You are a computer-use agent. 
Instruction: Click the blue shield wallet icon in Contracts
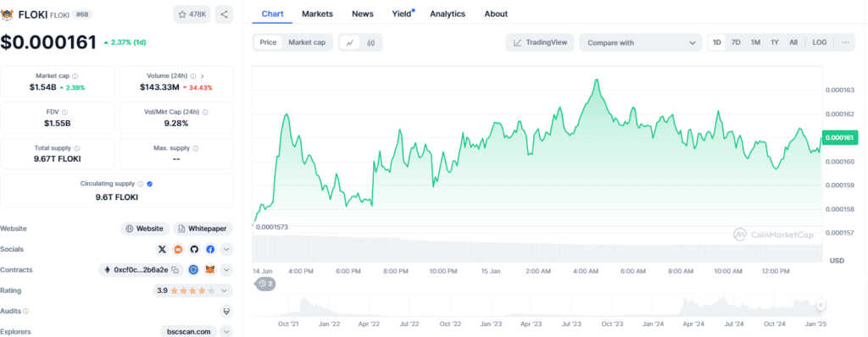click(x=193, y=270)
